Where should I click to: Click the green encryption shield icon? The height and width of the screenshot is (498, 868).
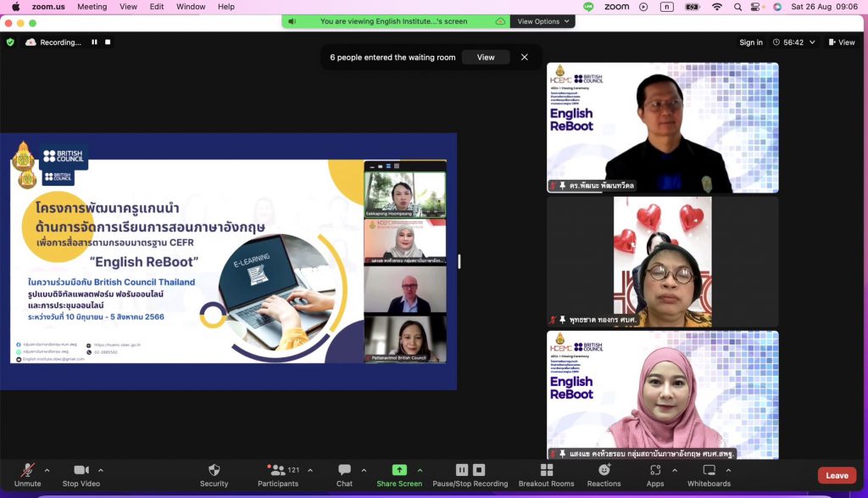click(10, 42)
